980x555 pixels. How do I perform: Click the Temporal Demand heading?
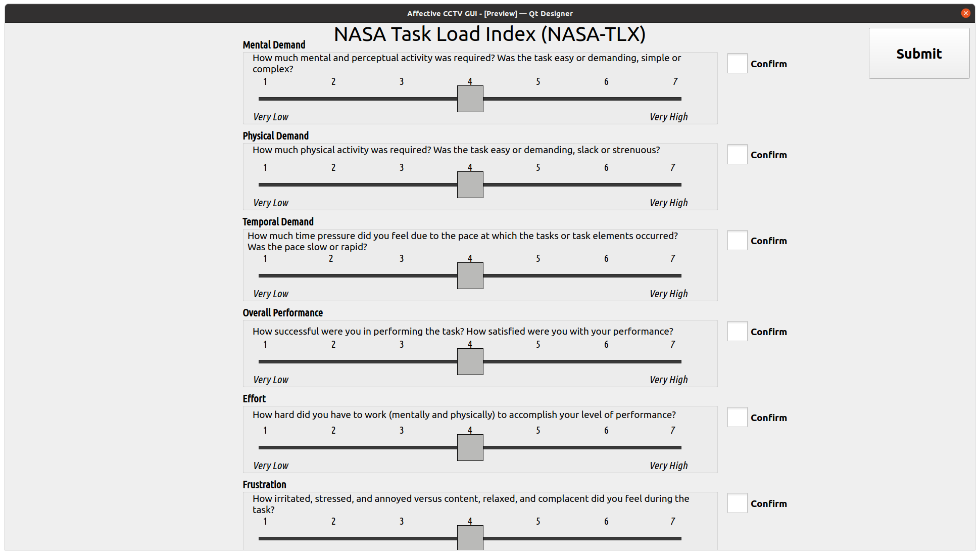tap(278, 222)
